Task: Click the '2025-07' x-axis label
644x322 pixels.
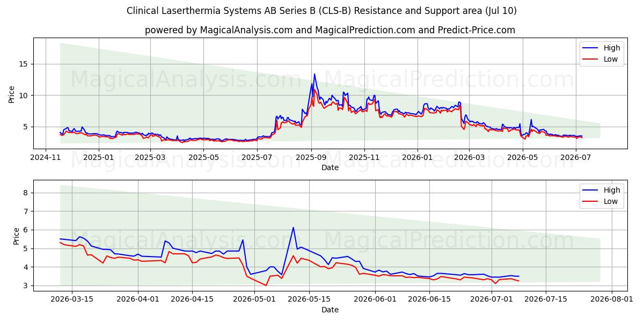Action: [258, 157]
